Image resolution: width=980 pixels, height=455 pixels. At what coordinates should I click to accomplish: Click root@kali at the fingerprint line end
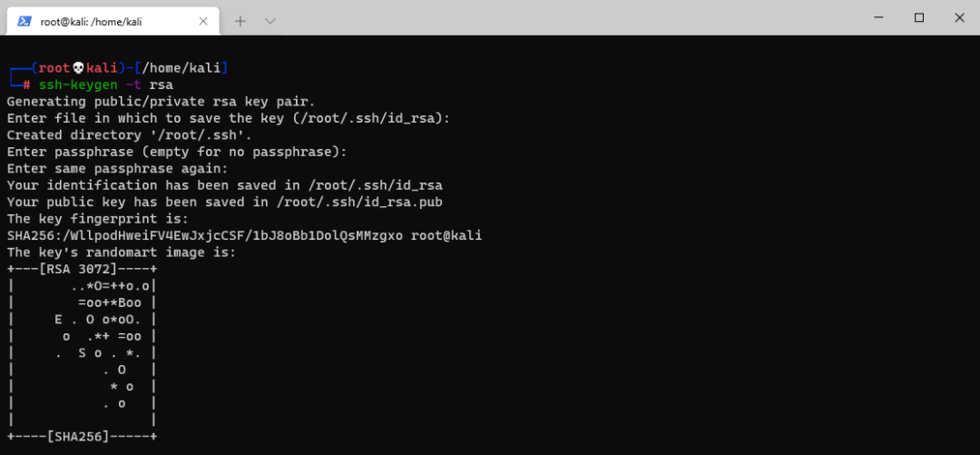[446, 236]
